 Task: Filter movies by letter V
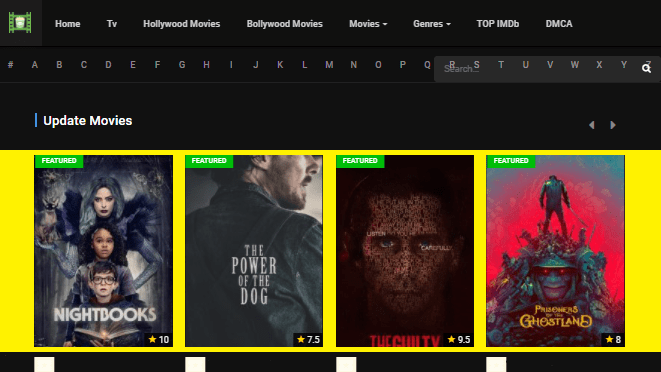(550, 65)
